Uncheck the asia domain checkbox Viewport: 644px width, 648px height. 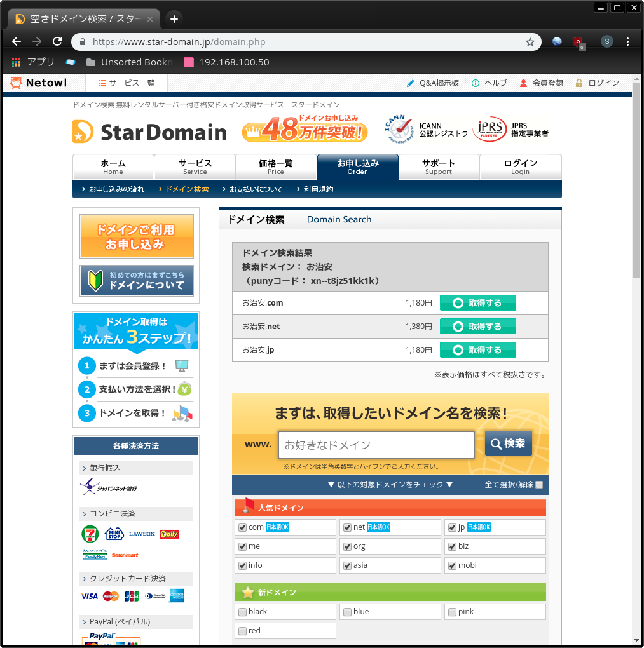[347, 566]
